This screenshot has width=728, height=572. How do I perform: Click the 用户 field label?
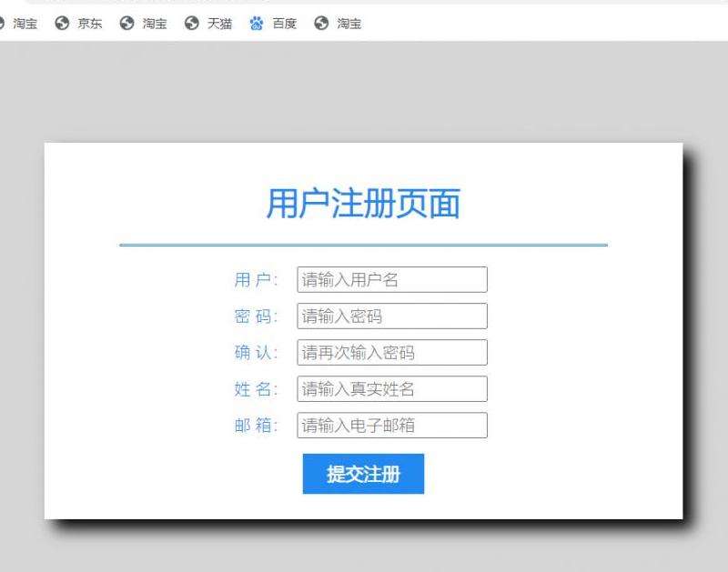click(x=257, y=279)
